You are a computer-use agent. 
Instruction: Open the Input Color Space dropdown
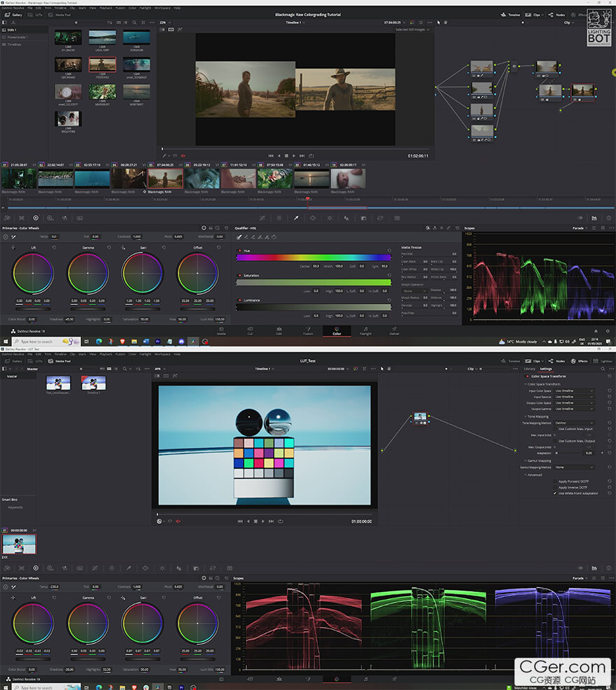click(574, 390)
